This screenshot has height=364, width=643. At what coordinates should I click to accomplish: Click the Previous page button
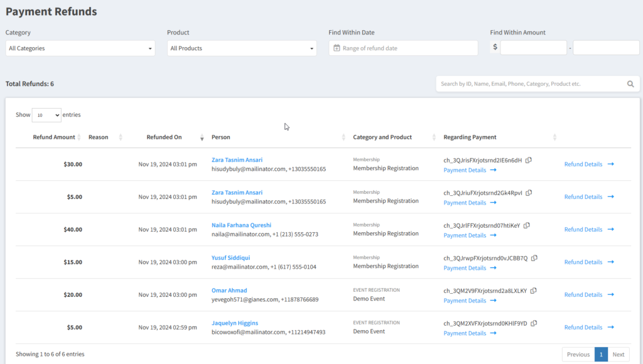pos(578,355)
